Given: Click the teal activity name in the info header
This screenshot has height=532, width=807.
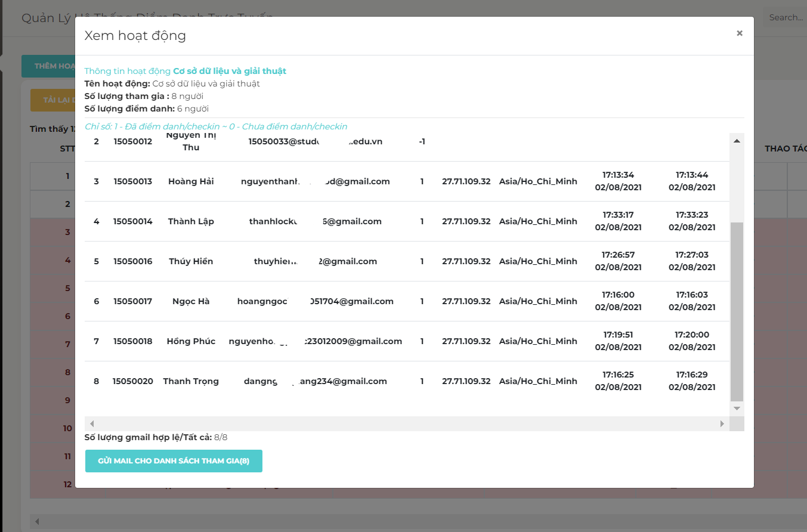Looking at the screenshot, I should [x=230, y=71].
